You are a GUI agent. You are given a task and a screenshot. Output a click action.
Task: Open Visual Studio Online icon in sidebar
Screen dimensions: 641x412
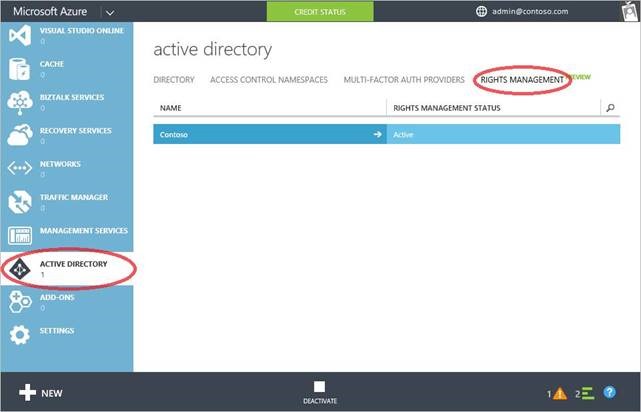coord(20,35)
